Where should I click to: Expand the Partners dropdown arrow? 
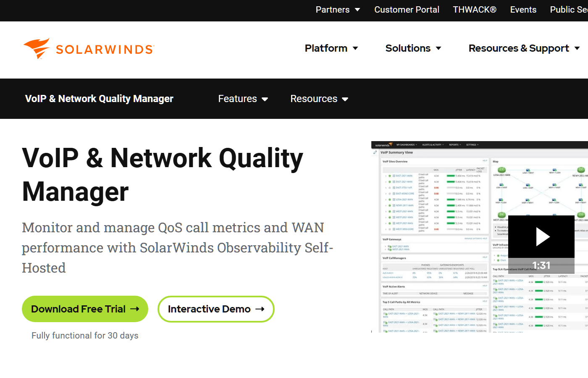pyautogui.click(x=357, y=10)
